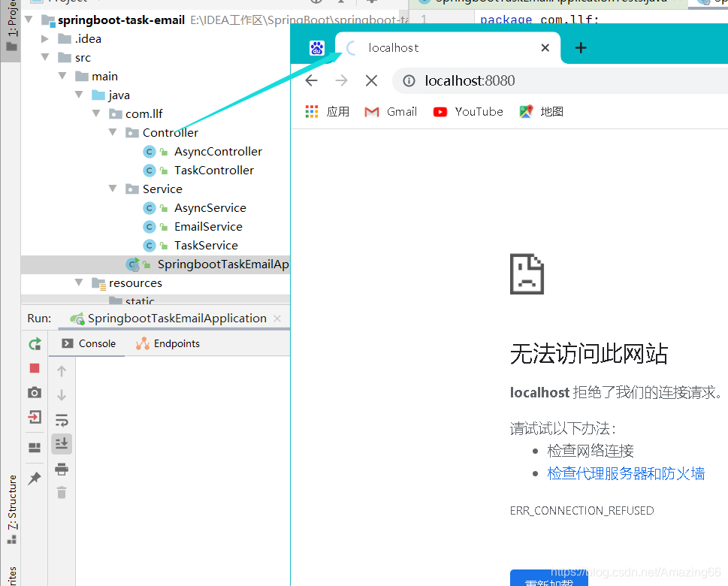Select TaskService class in project tree
The height and width of the screenshot is (586, 728).
coord(206,245)
